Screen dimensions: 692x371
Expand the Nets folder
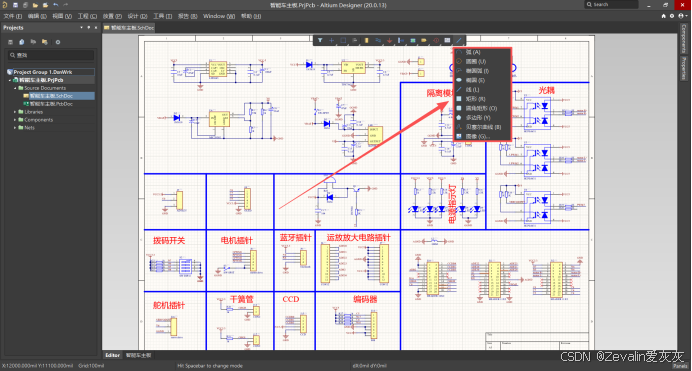15,128
